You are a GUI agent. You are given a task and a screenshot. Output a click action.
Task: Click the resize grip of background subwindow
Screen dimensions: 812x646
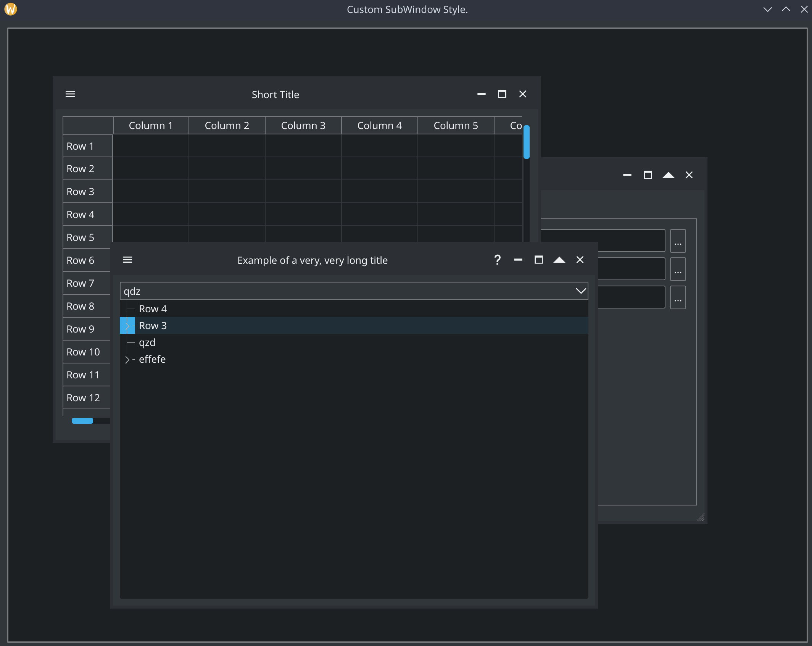700,517
